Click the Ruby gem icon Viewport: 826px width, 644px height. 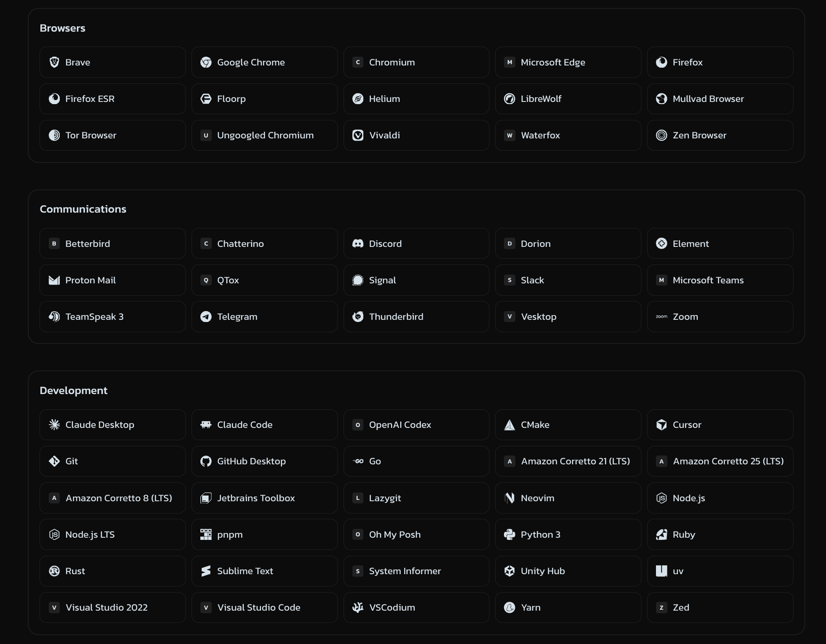[662, 535]
